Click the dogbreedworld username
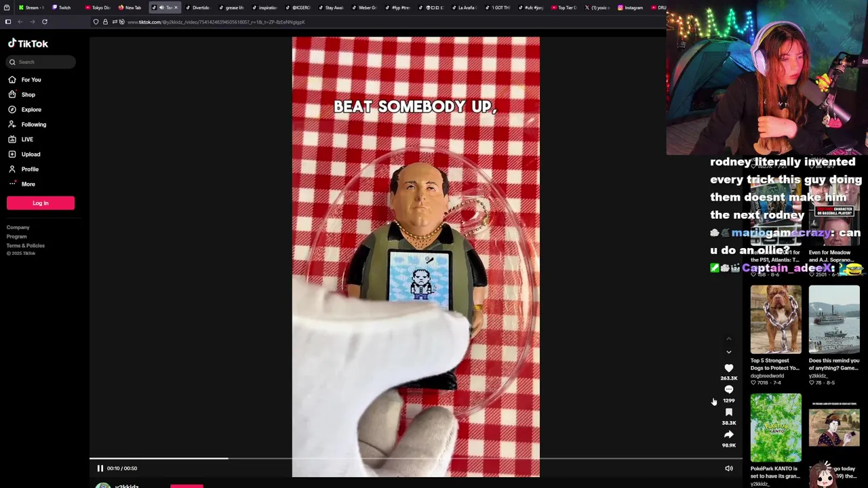868x488 pixels. pos(767,375)
